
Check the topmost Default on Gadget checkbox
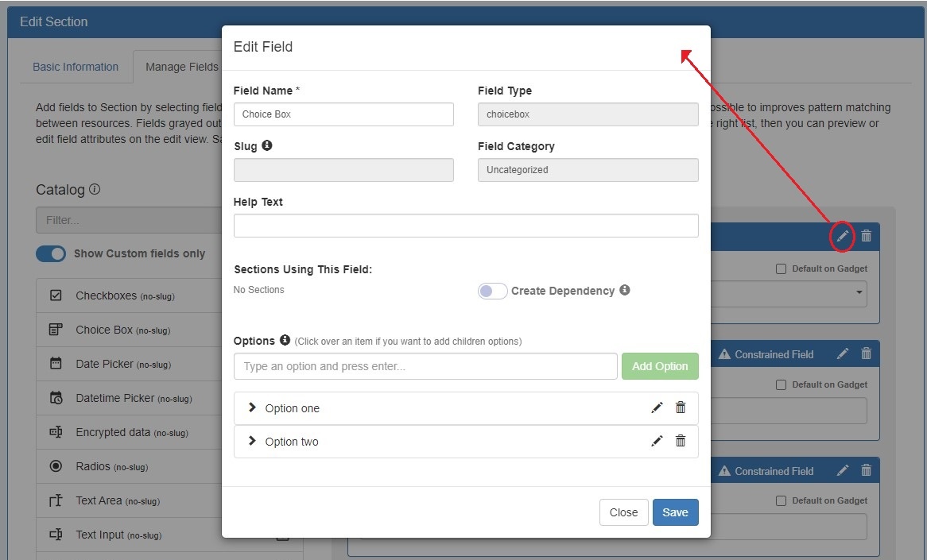[x=781, y=269]
